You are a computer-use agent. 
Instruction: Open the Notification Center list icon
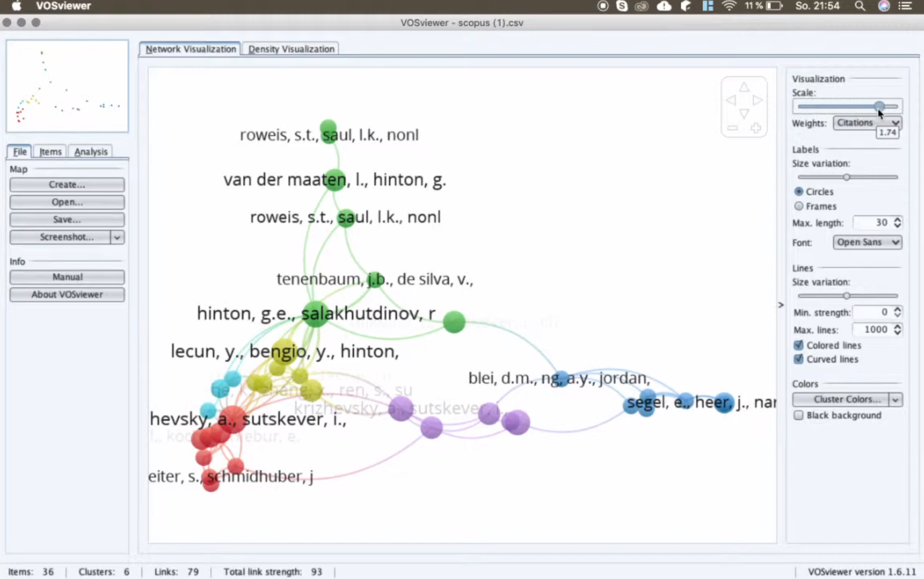pyautogui.click(x=905, y=6)
